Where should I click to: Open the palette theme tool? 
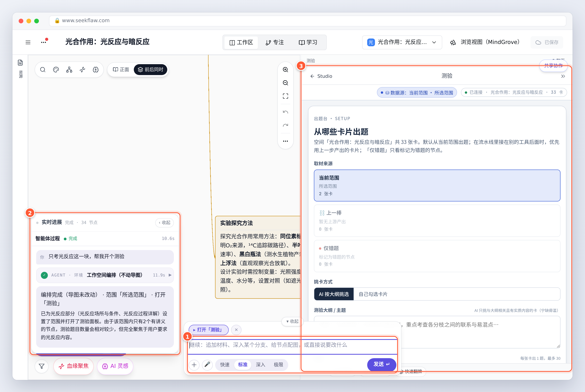pyautogui.click(x=56, y=69)
